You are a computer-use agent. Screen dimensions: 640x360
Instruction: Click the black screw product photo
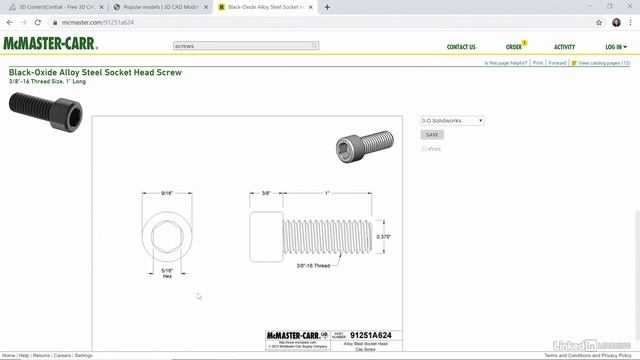click(x=46, y=111)
